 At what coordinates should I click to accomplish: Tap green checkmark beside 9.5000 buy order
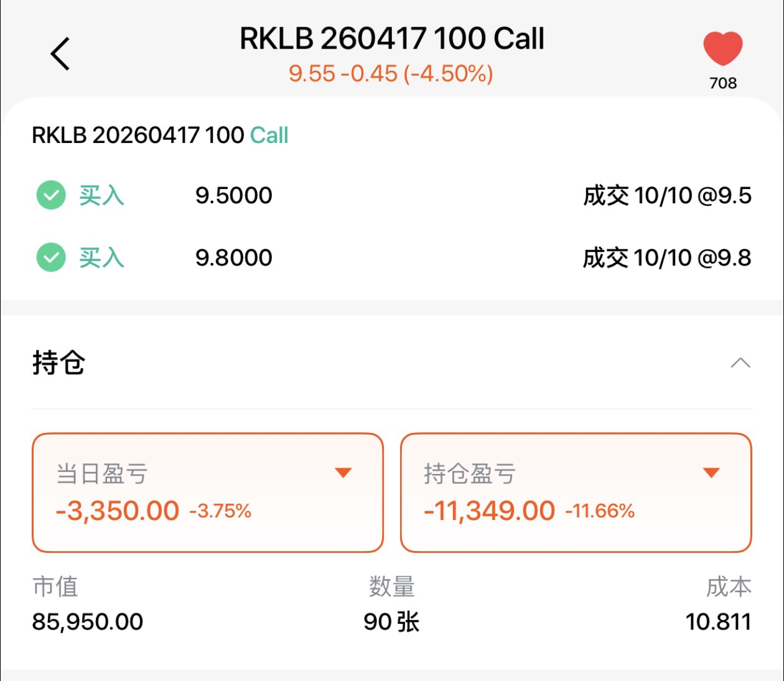point(51,195)
